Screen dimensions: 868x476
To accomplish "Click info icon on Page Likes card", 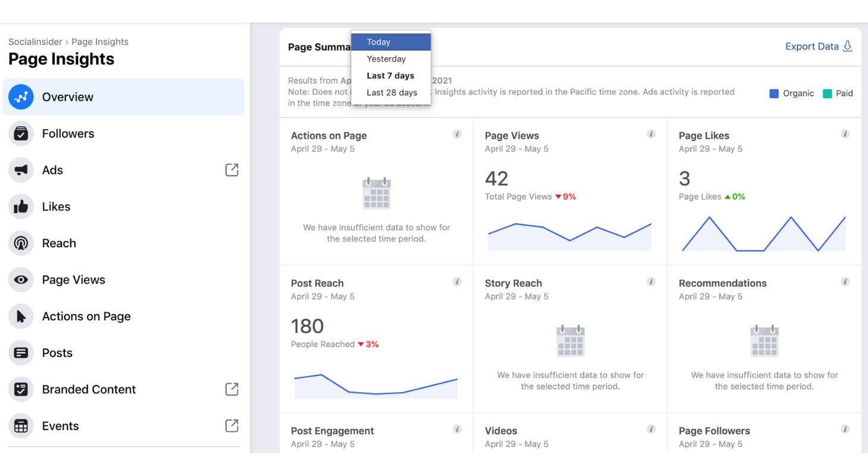I will (x=845, y=134).
